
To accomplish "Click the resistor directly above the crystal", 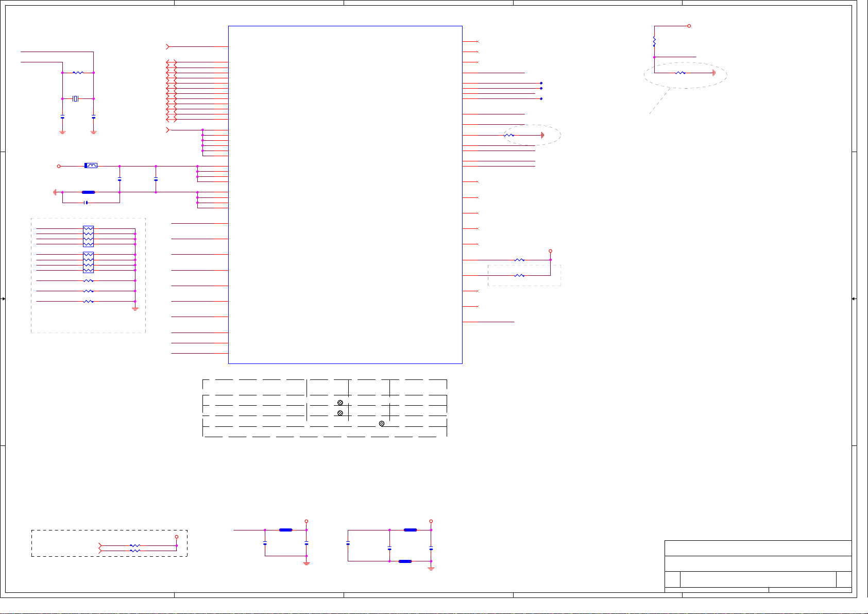I will [x=78, y=73].
